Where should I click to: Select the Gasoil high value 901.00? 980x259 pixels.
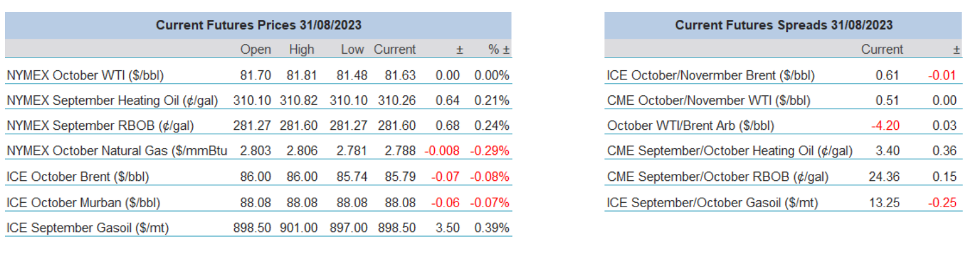pyautogui.click(x=299, y=227)
